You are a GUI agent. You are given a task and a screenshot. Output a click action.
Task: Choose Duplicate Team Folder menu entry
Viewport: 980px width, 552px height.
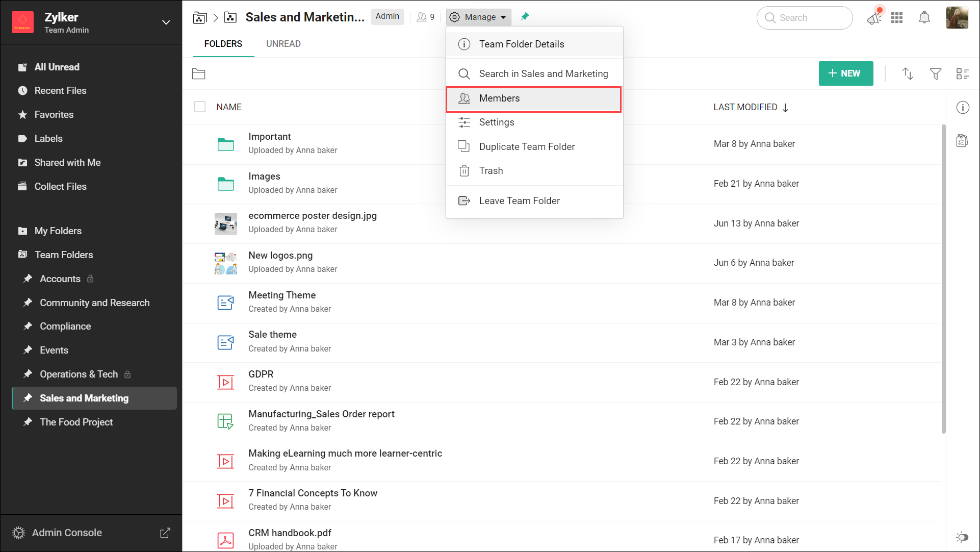(x=527, y=147)
